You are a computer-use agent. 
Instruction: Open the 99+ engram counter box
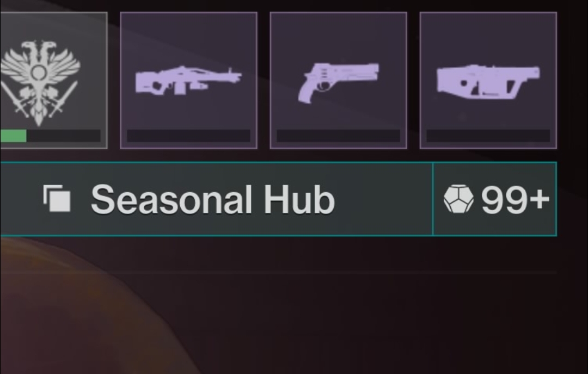495,199
